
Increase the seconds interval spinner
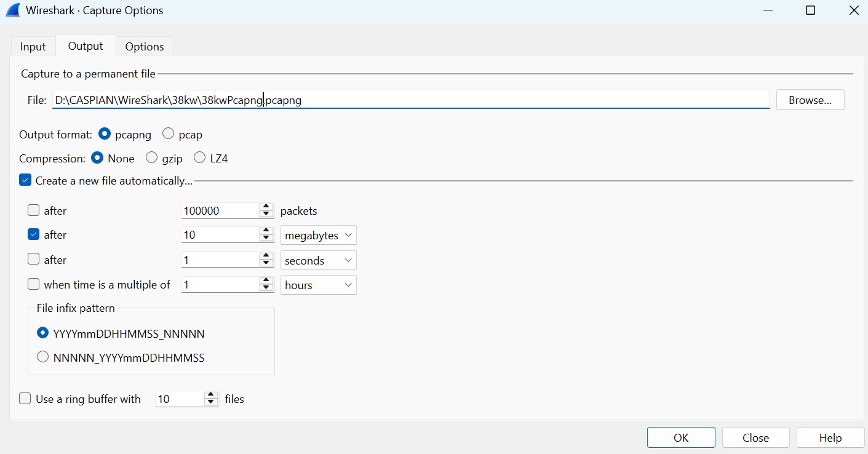tap(266, 256)
